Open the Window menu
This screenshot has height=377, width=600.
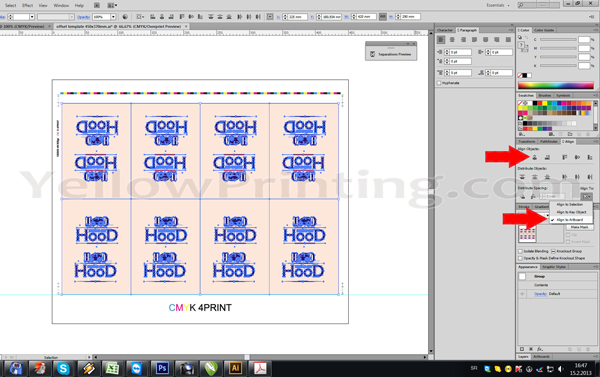coord(61,5)
